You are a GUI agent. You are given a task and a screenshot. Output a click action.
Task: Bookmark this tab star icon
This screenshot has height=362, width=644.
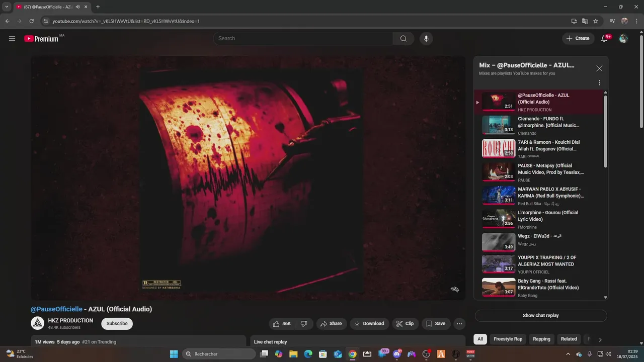(x=596, y=21)
